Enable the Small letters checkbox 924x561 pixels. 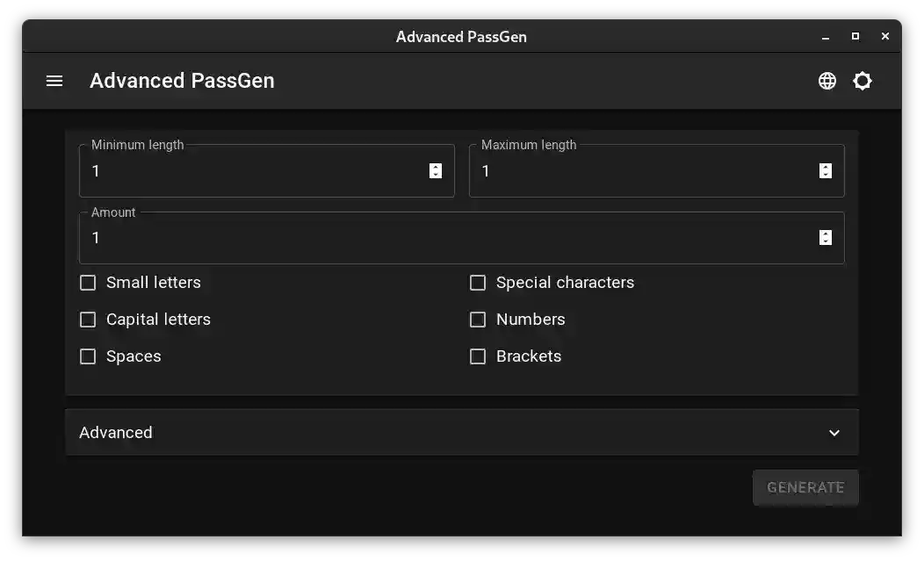(x=88, y=282)
